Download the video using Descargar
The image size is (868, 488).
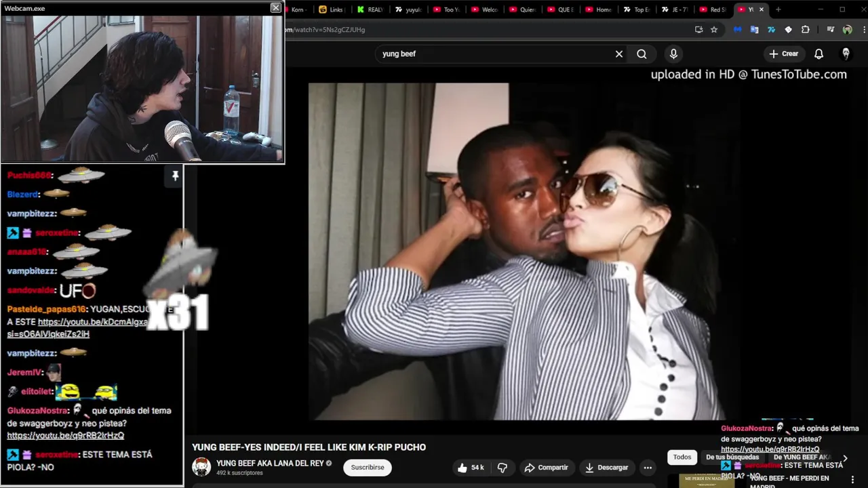click(607, 468)
